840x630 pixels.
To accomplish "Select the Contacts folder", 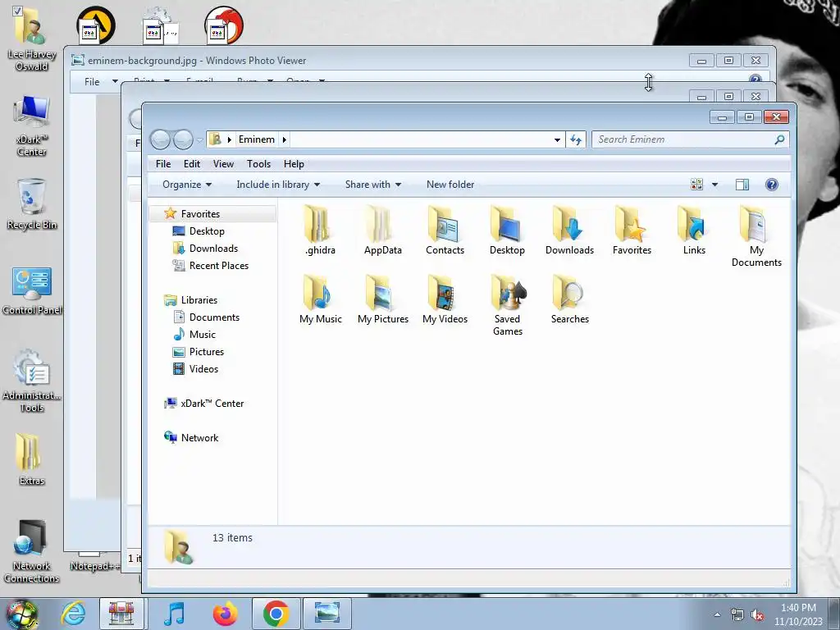I will click(x=445, y=230).
